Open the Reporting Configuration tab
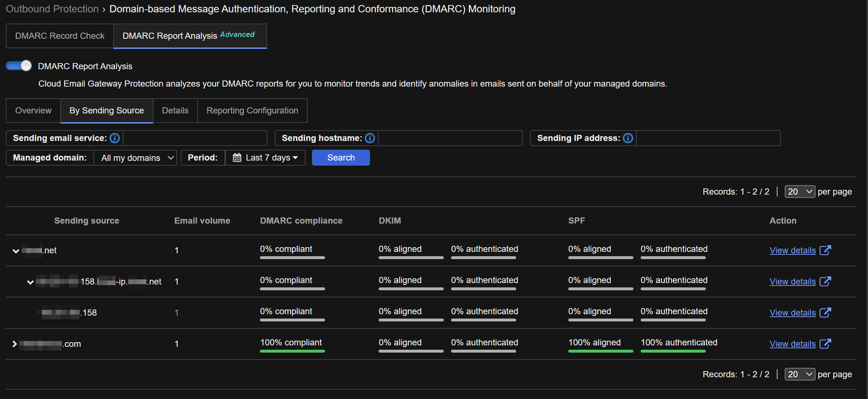This screenshot has width=868, height=399. tap(252, 111)
